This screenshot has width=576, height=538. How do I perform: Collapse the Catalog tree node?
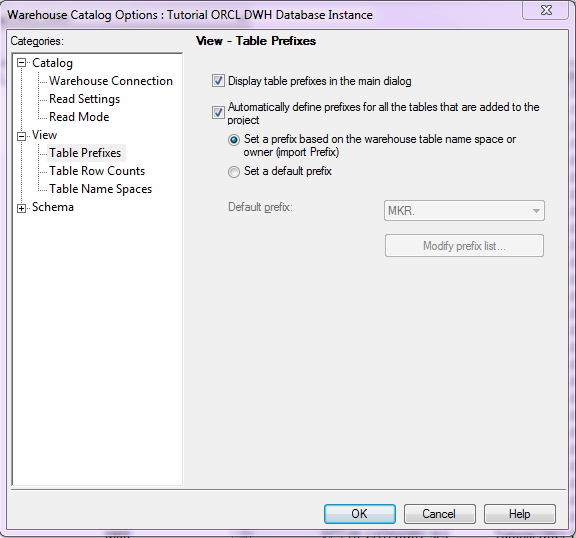tap(22, 63)
